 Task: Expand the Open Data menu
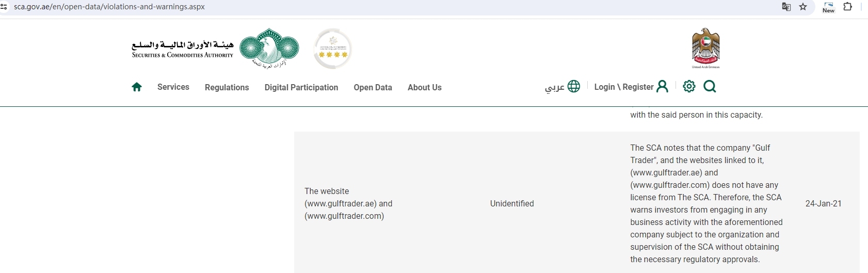373,88
